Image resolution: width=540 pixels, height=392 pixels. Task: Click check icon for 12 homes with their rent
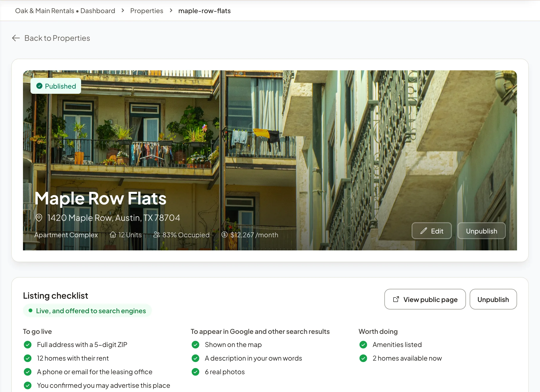28,358
